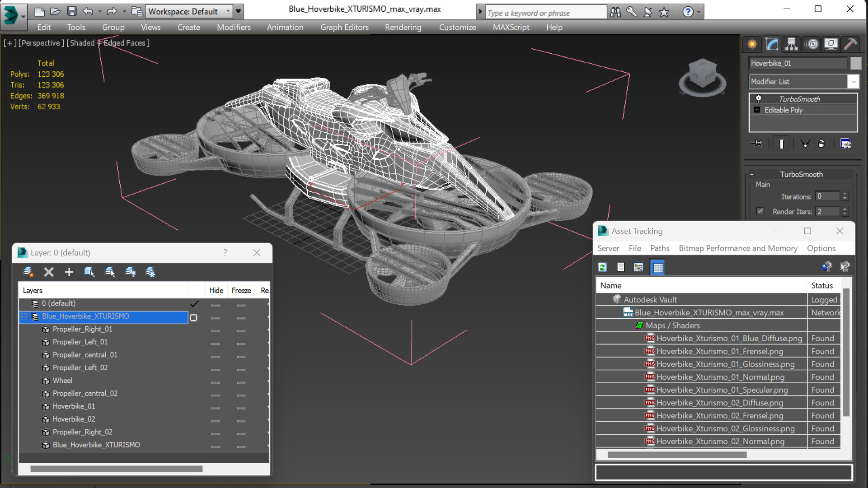The width and height of the screenshot is (868, 488).
Task: Toggle hide state of Wheel layer
Action: point(216,380)
